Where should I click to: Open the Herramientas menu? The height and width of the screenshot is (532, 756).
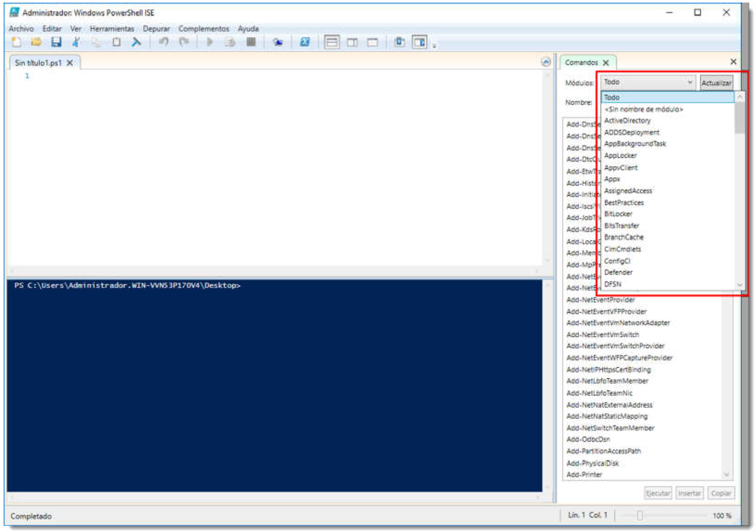click(112, 29)
